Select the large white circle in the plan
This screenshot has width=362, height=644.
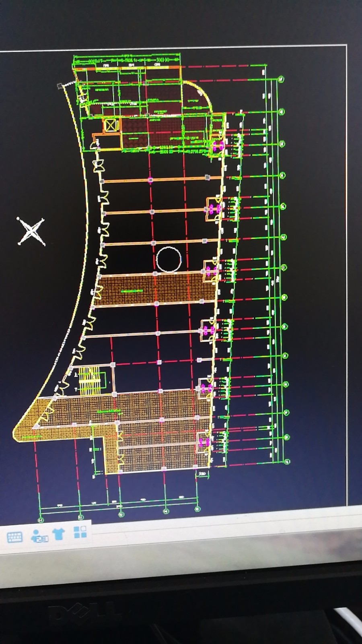point(169,259)
